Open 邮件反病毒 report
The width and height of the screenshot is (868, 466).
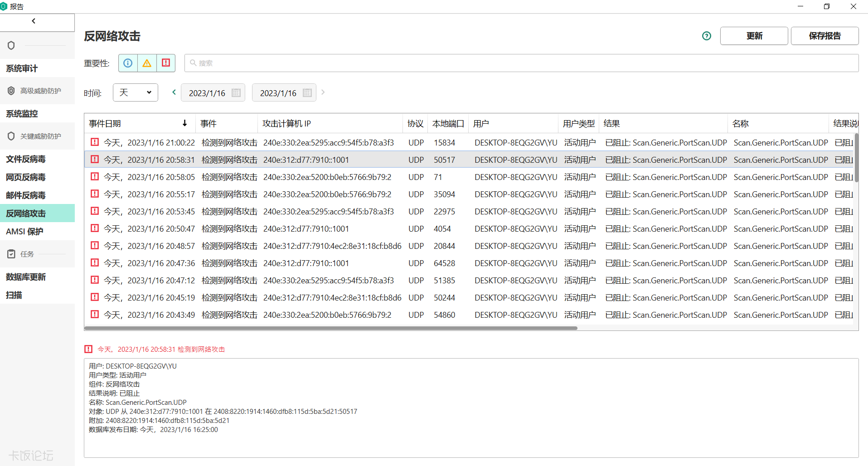tap(37, 195)
